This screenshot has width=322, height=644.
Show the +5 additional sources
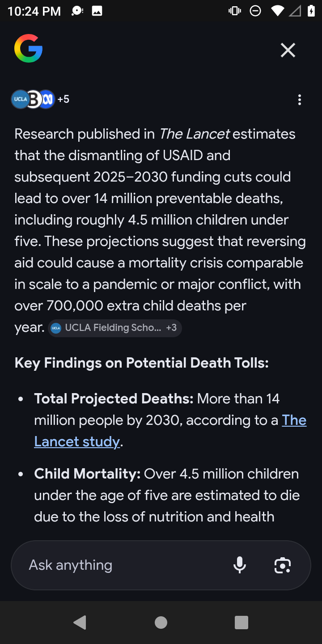[x=64, y=99]
